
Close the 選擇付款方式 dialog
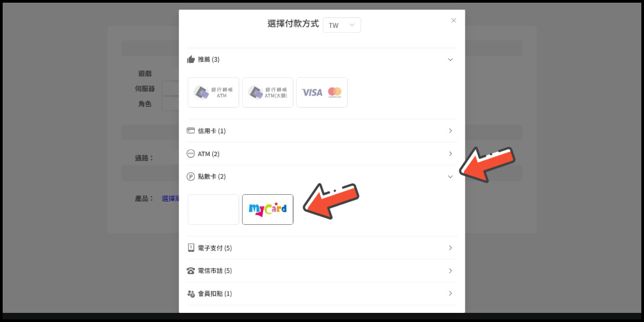(x=453, y=20)
